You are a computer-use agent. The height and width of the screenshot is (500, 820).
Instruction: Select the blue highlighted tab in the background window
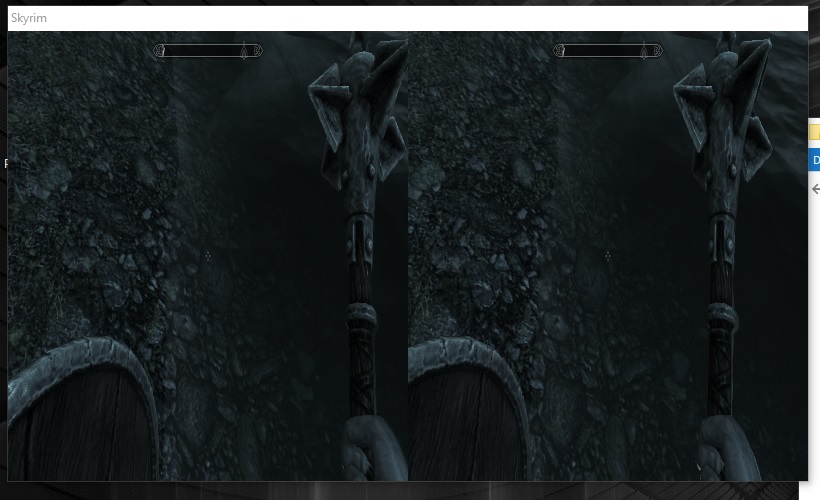point(814,160)
